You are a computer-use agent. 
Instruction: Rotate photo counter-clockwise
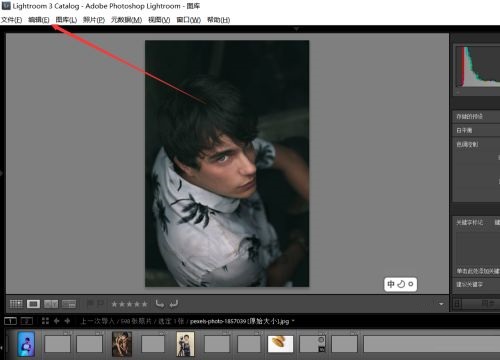point(160,304)
